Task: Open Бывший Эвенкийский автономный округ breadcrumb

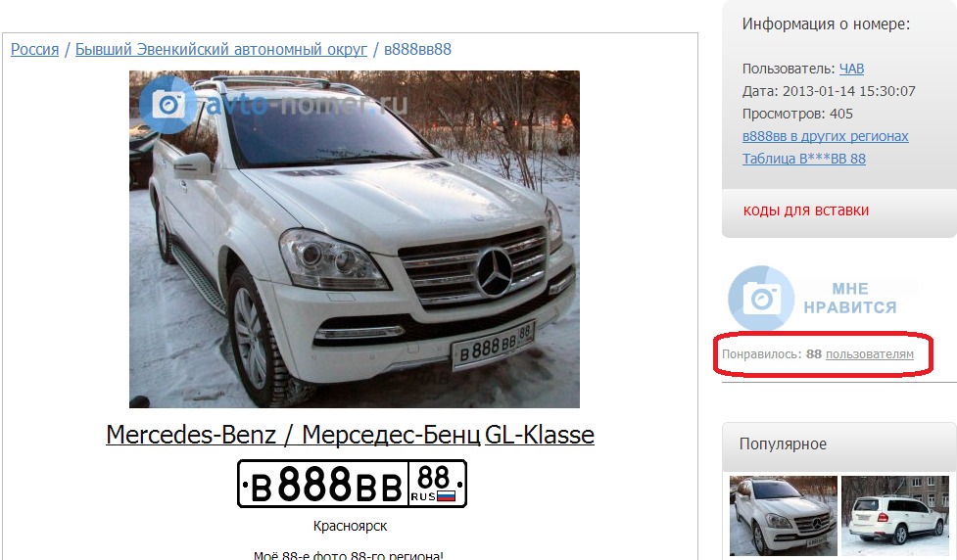Action: (221, 49)
